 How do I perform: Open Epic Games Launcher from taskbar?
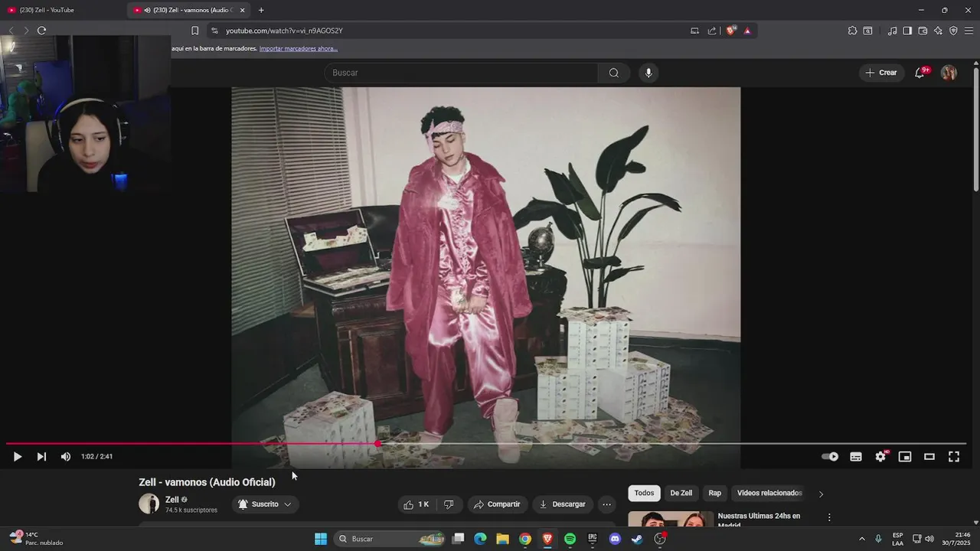click(592, 539)
